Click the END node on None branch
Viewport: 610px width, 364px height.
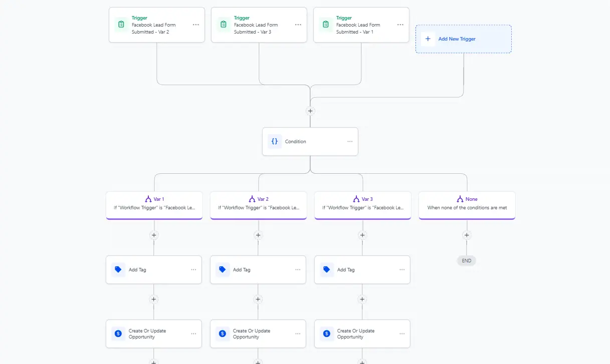point(467,260)
